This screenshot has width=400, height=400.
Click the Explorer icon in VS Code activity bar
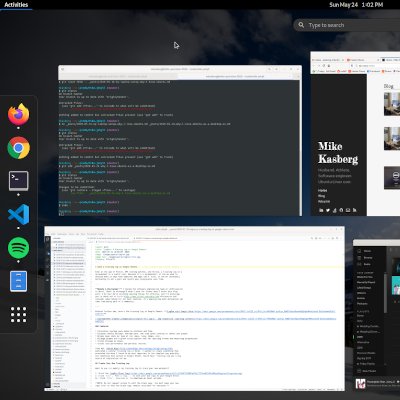point(48,239)
